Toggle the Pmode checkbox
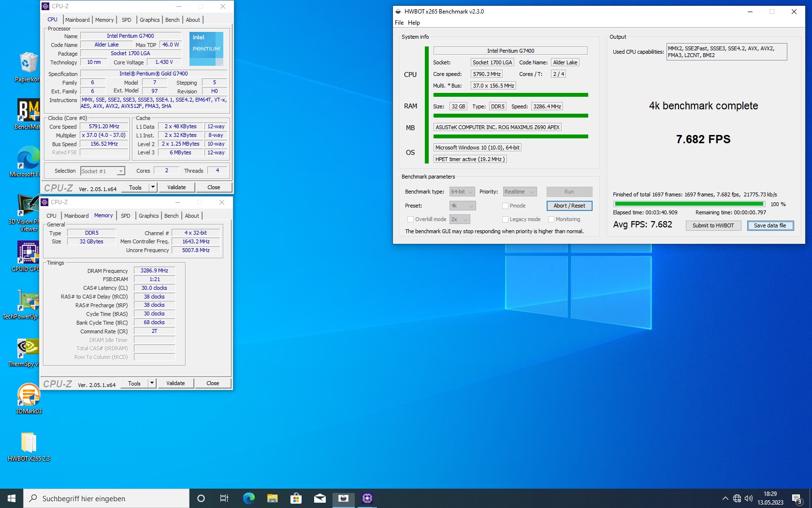 [505, 206]
